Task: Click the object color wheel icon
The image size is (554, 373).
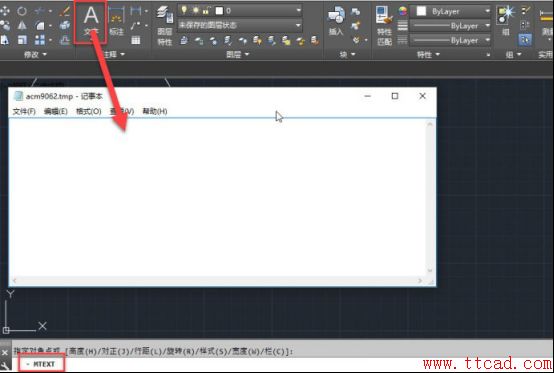Action: click(402, 11)
